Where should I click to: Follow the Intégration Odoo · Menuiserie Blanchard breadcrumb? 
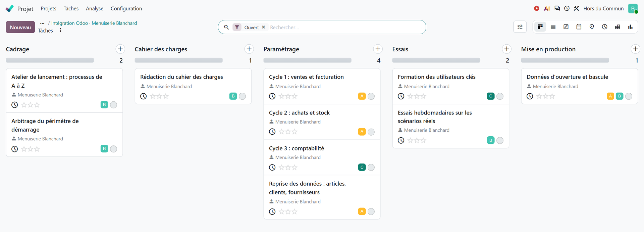[x=94, y=23]
